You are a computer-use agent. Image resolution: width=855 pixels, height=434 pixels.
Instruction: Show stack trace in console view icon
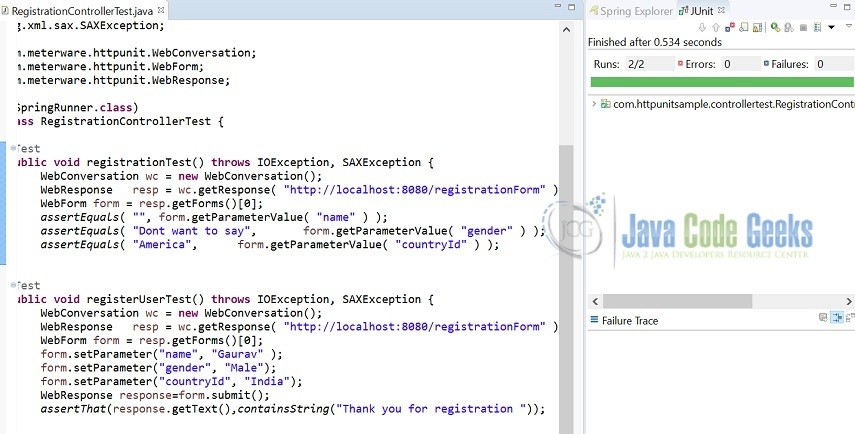[x=823, y=317]
